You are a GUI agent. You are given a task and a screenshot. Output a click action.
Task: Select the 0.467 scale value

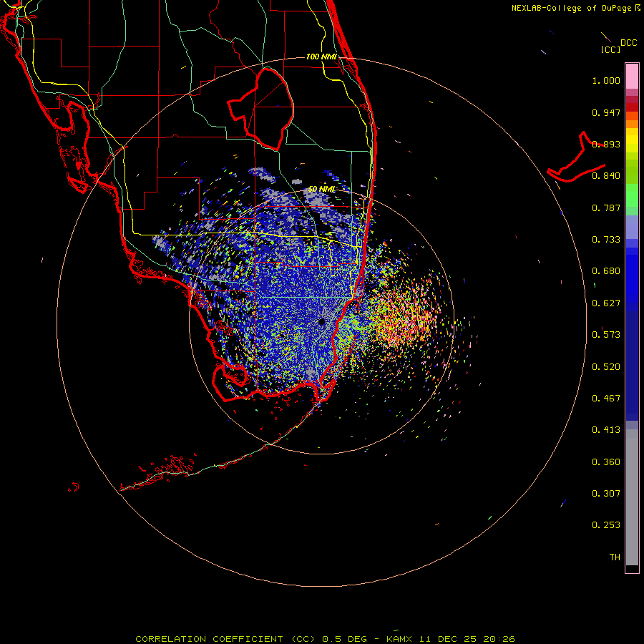tap(606, 399)
